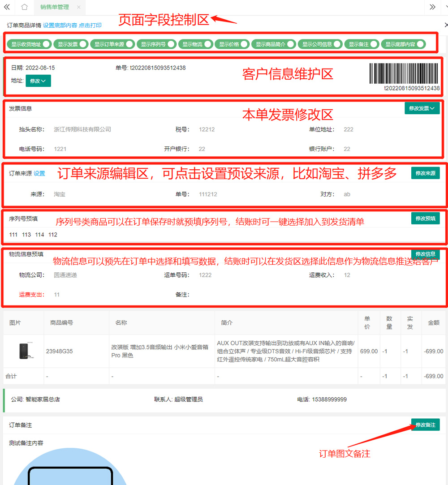Screen dimensions: 448x485
Task: Click the 修改来源 button
Action: [x=426, y=173]
